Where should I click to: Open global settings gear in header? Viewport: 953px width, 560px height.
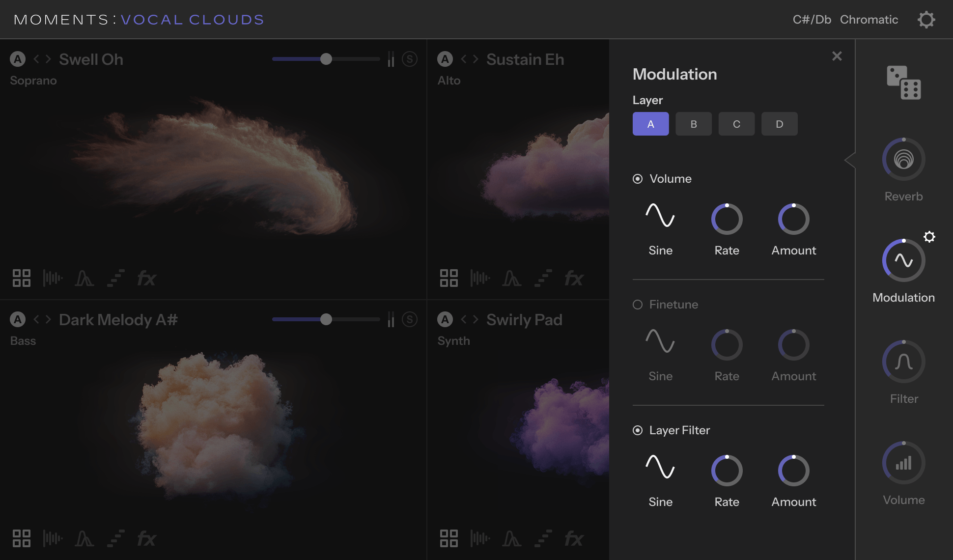(x=926, y=20)
